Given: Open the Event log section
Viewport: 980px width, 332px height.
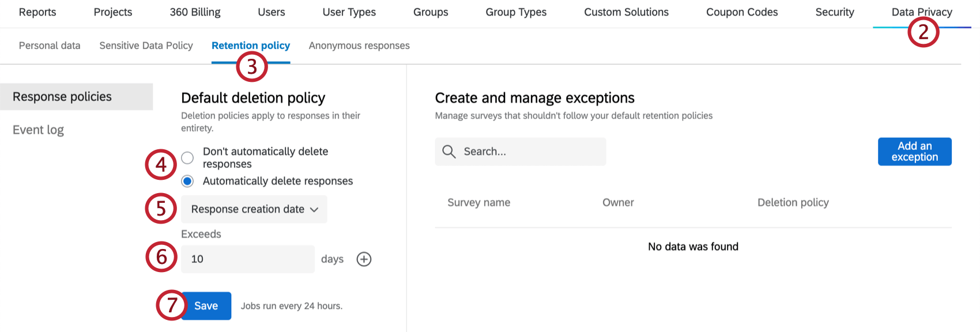Looking at the screenshot, I should tap(38, 130).
